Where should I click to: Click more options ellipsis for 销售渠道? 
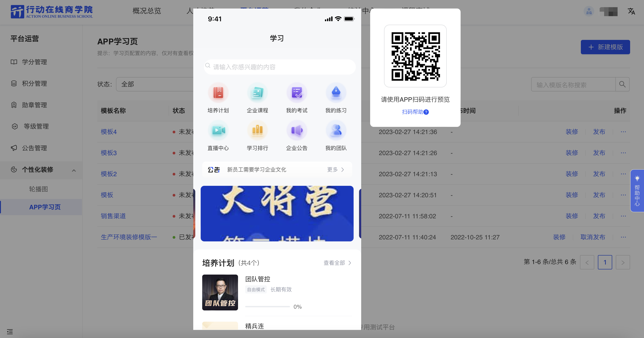point(623,216)
